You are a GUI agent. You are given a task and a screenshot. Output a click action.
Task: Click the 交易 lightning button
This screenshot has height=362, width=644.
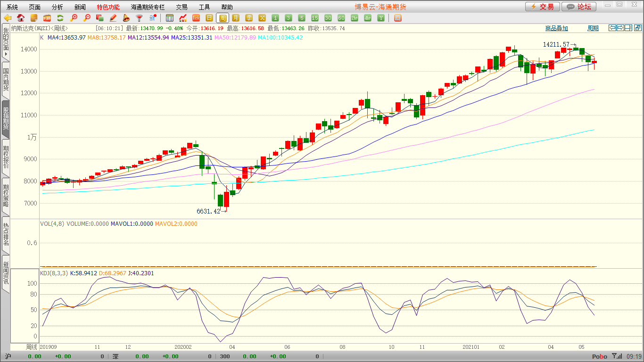click(543, 7)
